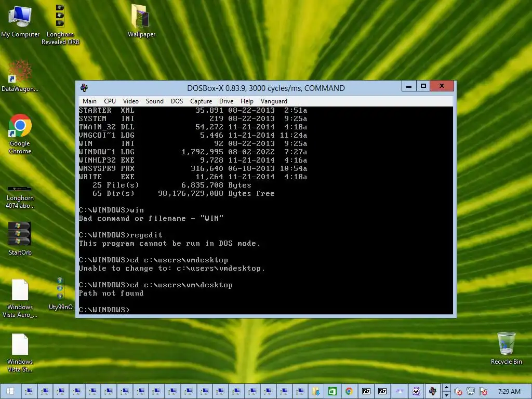Click the 'Unable to change to' error line
This screenshot has width=532, height=399.
(171, 269)
